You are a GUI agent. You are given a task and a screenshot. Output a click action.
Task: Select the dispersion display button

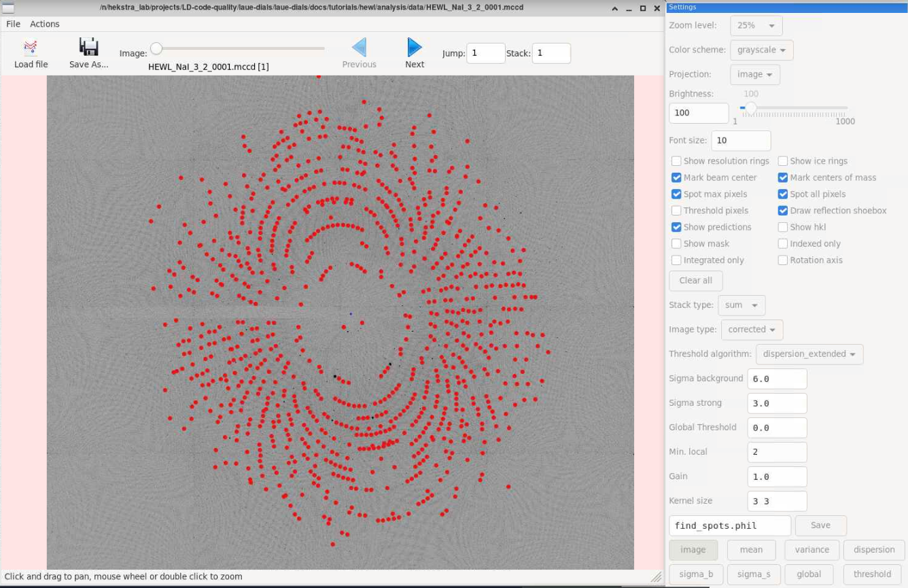874,550
